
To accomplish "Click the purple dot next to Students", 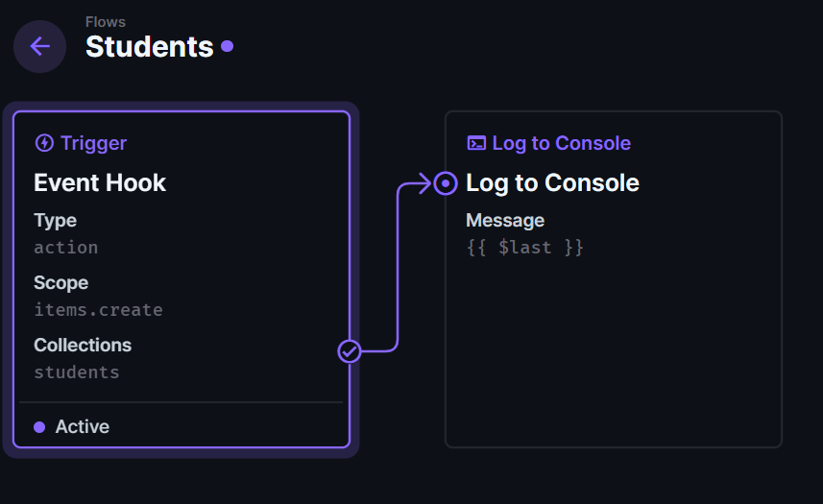I will [228, 47].
